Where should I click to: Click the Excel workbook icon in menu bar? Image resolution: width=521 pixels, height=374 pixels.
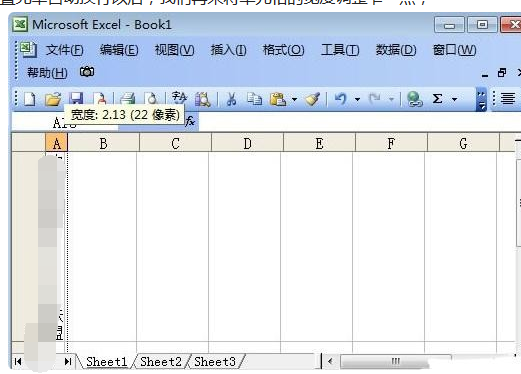[x=28, y=50]
